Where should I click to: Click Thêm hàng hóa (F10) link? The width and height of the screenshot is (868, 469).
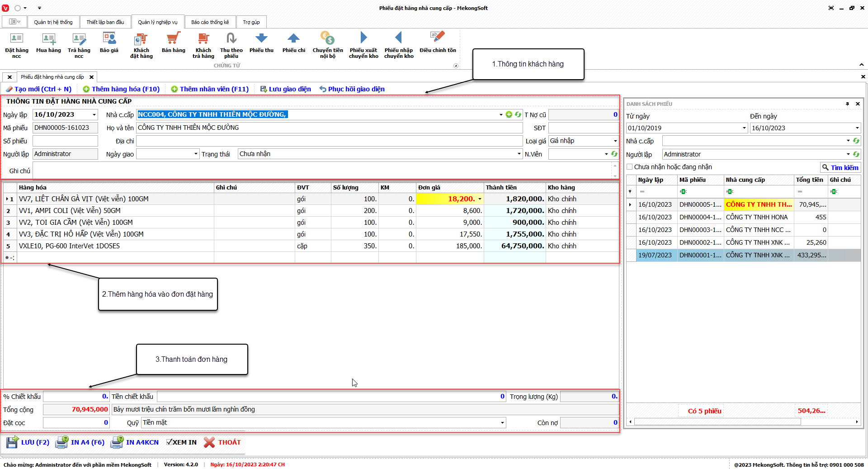tap(121, 89)
